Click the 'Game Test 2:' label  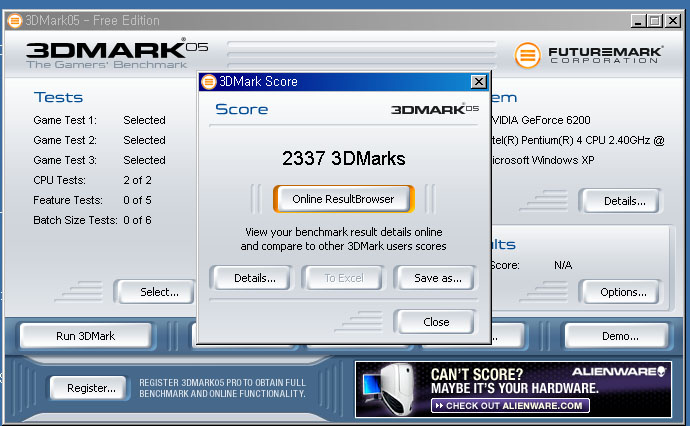pyautogui.click(x=65, y=140)
